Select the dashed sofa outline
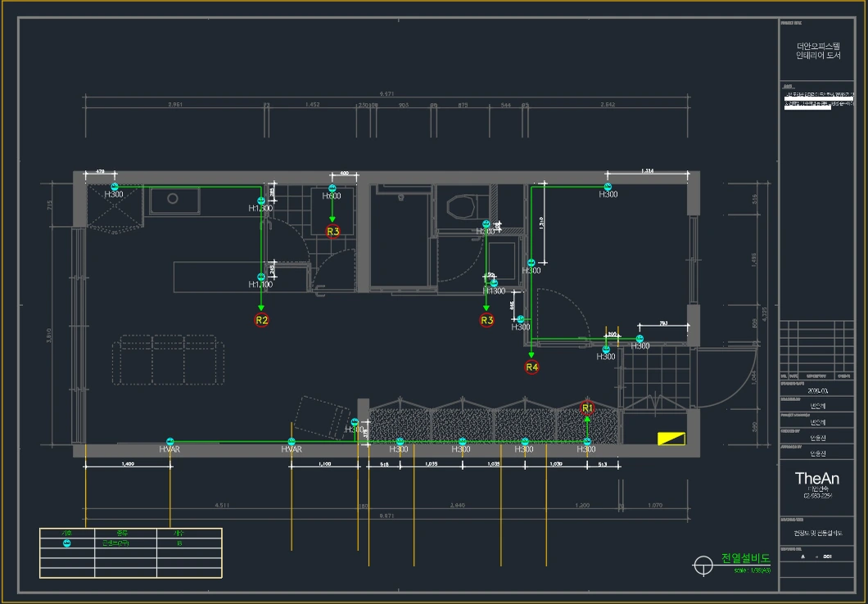Viewport: 868px width, 604px height. click(x=169, y=360)
